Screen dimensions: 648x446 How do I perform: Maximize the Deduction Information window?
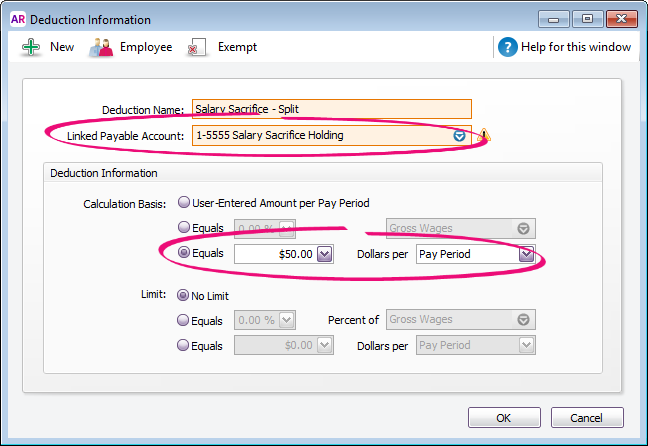pos(586,18)
